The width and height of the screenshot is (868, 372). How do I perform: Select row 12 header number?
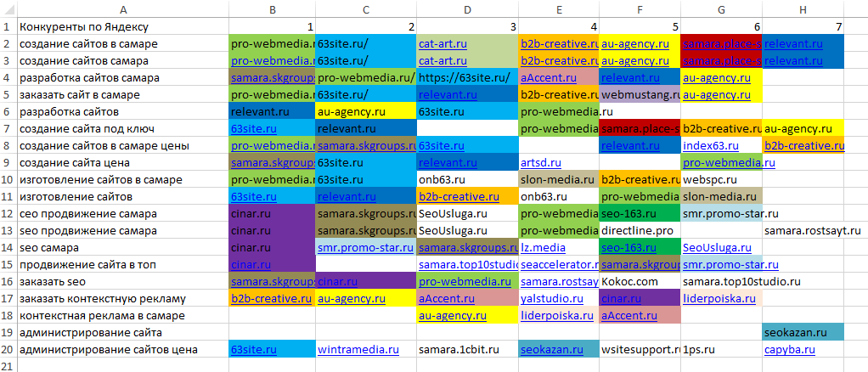(8, 214)
